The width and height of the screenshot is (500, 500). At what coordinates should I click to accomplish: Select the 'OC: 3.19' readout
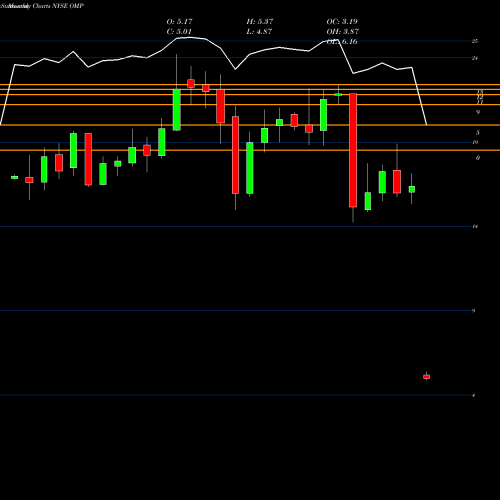click(x=342, y=22)
